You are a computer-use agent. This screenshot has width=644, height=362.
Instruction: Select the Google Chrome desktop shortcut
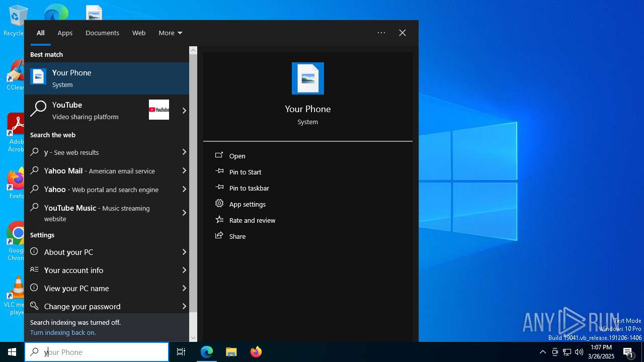pos(15,241)
